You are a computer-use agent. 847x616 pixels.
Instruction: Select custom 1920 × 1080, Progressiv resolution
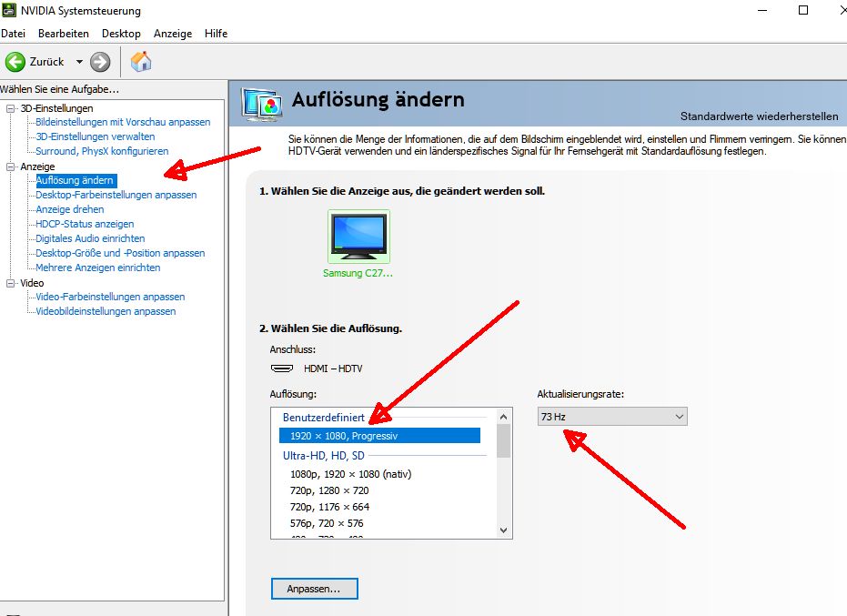click(379, 436)
